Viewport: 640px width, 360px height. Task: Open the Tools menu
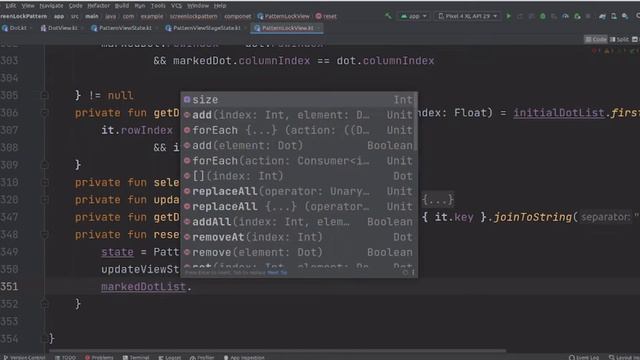(x=158, y=6)
